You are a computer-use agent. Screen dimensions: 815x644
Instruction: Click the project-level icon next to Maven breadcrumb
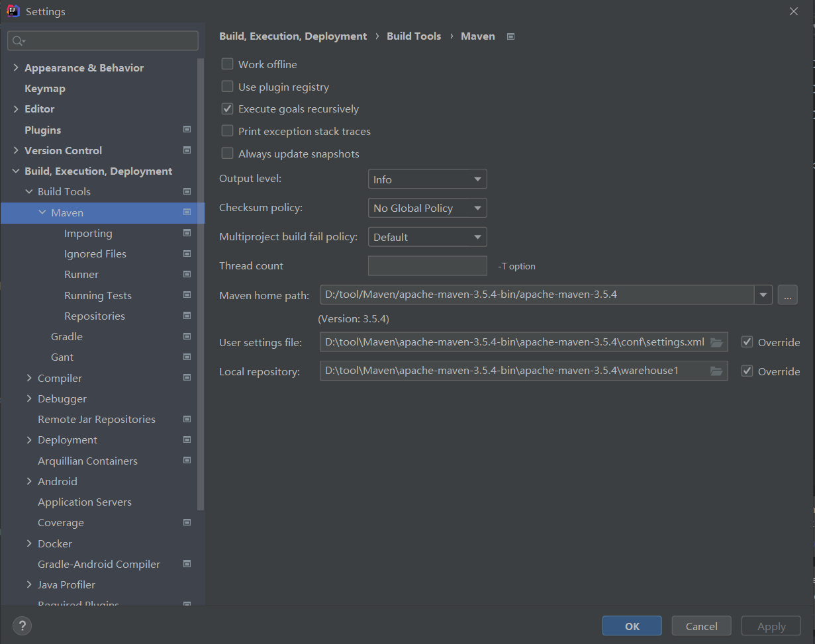[x=510, y=36]
